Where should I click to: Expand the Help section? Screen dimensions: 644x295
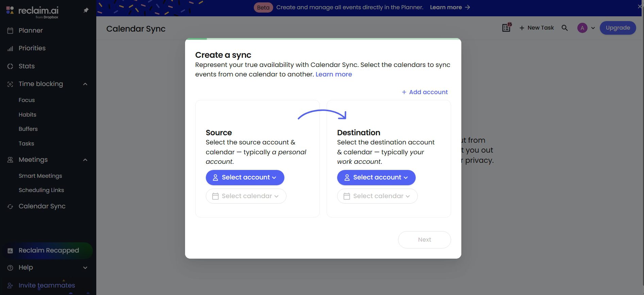click(85, 267)
